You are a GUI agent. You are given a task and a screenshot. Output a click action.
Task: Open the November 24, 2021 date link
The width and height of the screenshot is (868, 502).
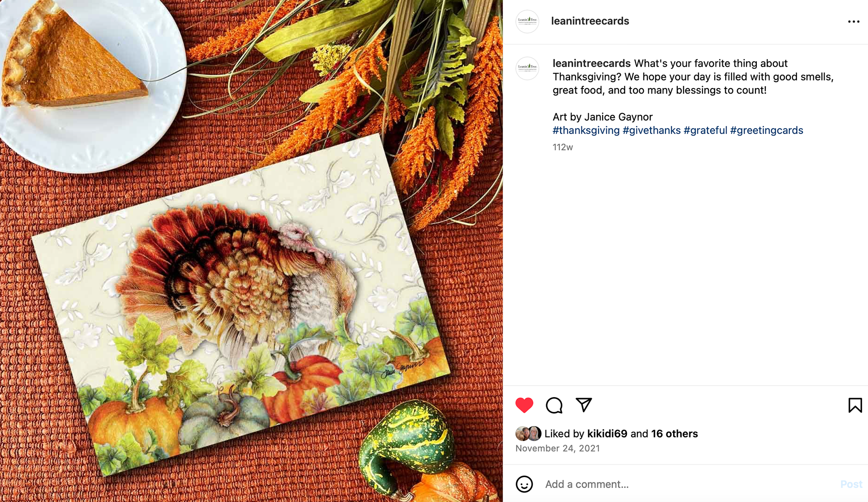(557, 449)
